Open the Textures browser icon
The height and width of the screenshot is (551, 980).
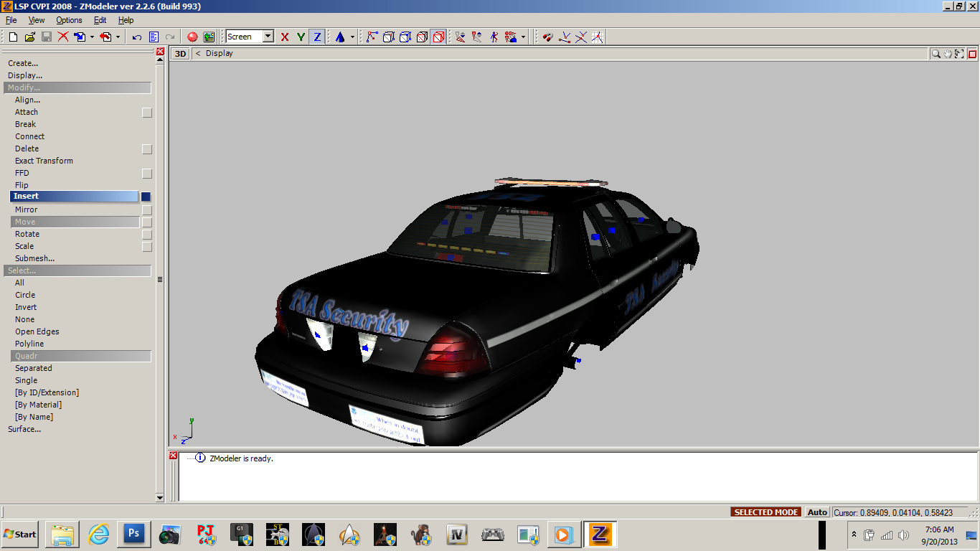[209, 37]
